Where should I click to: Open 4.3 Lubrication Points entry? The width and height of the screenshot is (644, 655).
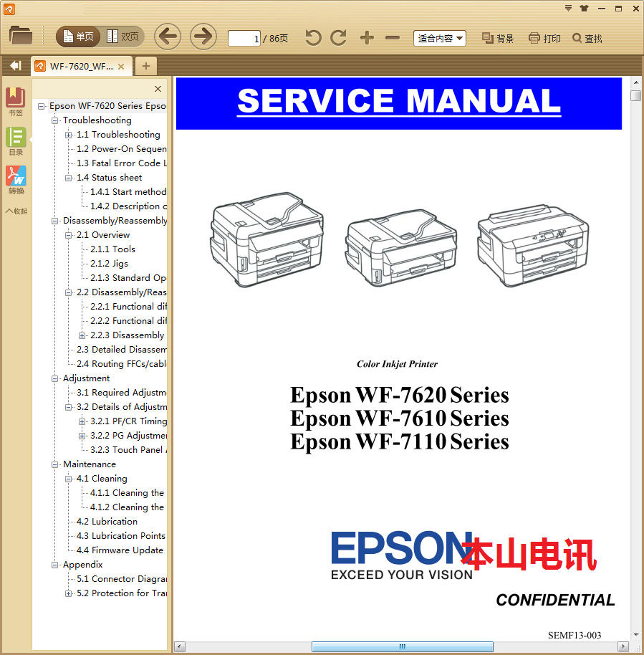(120, 535)
